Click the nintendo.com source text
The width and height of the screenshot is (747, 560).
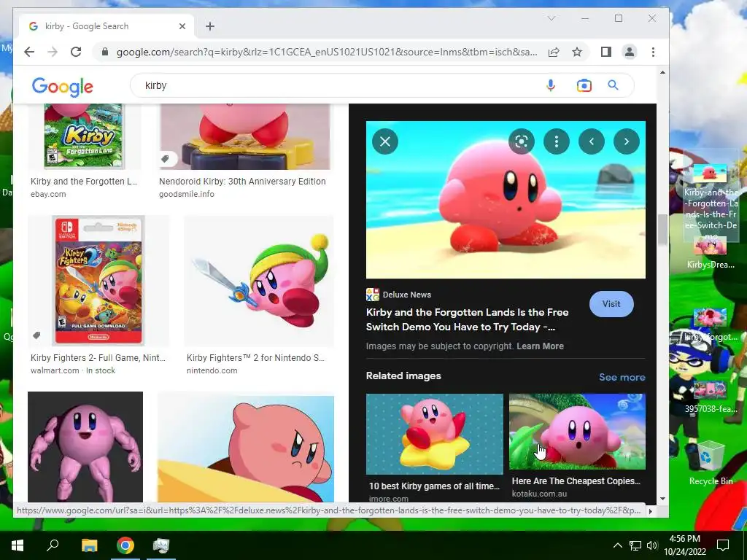click(x=212, y=370)
